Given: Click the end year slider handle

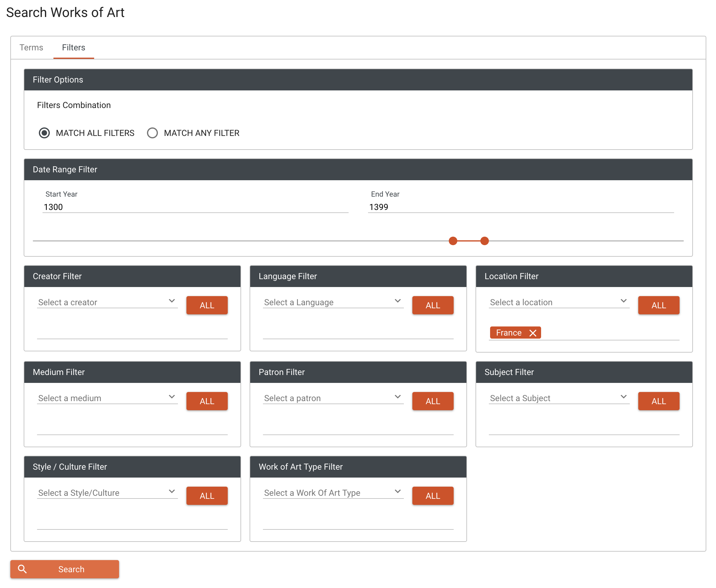Looking at the screenshot, I should [484, 241].
